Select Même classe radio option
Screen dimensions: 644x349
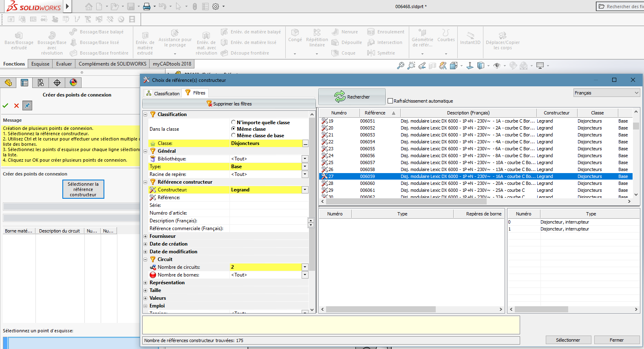(x=233, y=129)
